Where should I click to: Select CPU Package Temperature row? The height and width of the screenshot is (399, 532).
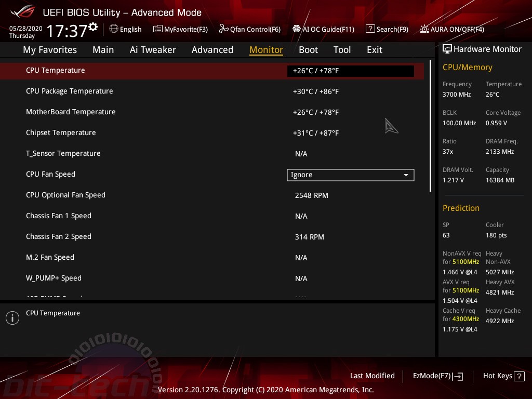pyautogui.click(x=212, y=91)
